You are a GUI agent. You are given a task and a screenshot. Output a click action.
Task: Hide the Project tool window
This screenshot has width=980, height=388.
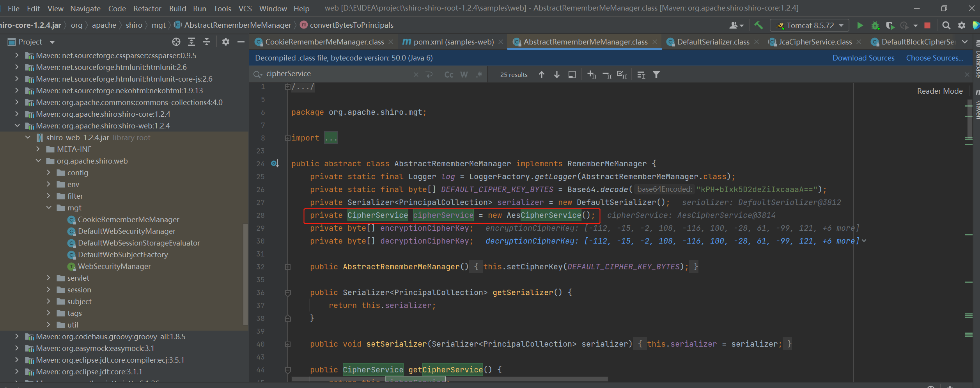coord(241,42)
